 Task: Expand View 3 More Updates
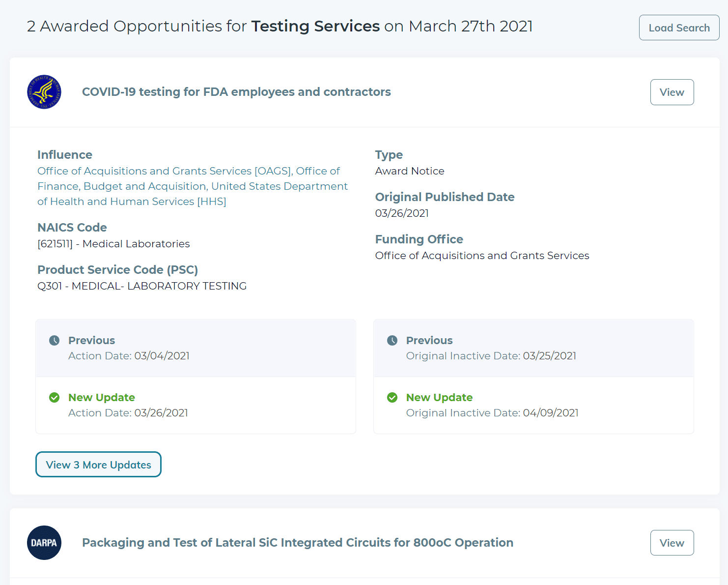click(x=98, y=465)
